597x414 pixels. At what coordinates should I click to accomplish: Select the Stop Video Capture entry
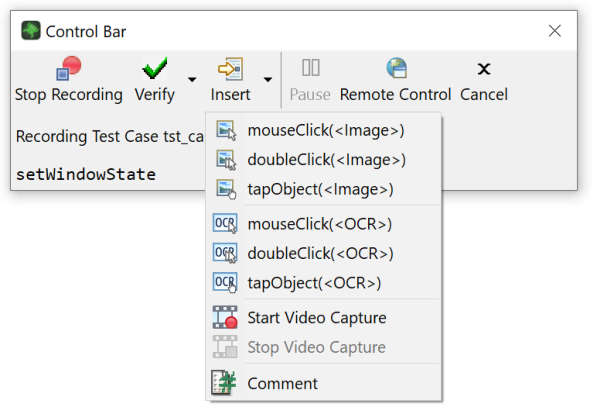(323, 347)
